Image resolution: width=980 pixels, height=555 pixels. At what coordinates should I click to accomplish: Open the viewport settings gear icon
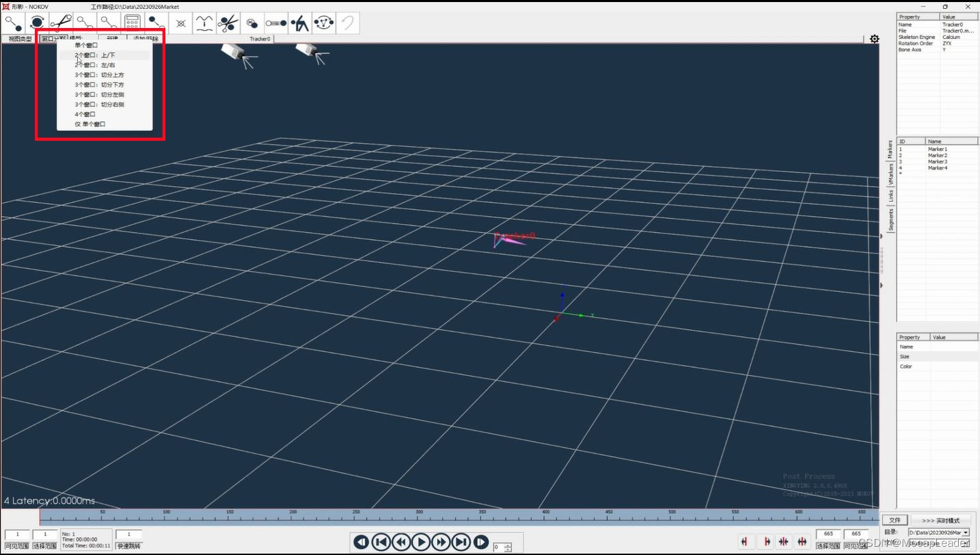pyautogui.click(x=874, y=39)
